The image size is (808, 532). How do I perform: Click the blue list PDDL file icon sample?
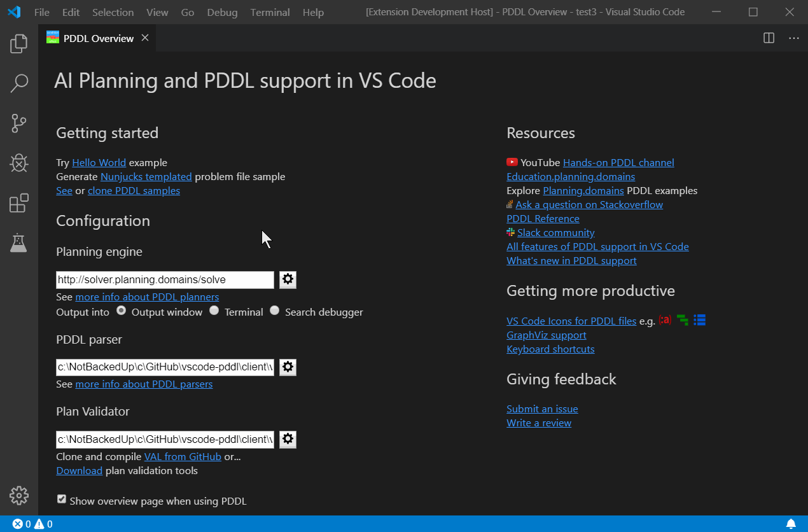tap(700, 320)
